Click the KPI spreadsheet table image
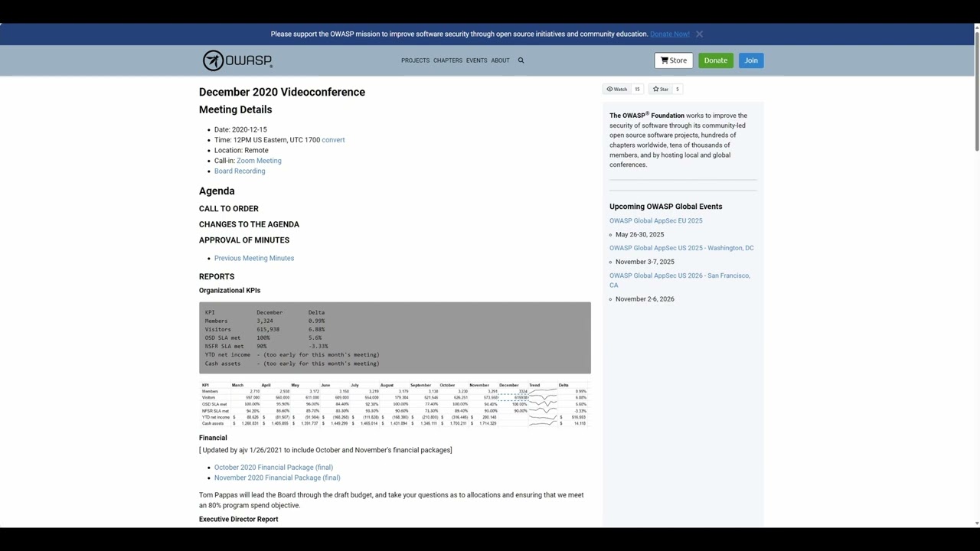 click(395, 404)
